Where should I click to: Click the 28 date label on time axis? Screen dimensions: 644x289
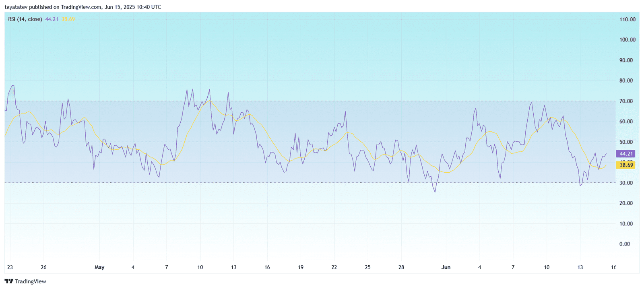[401, 267]
